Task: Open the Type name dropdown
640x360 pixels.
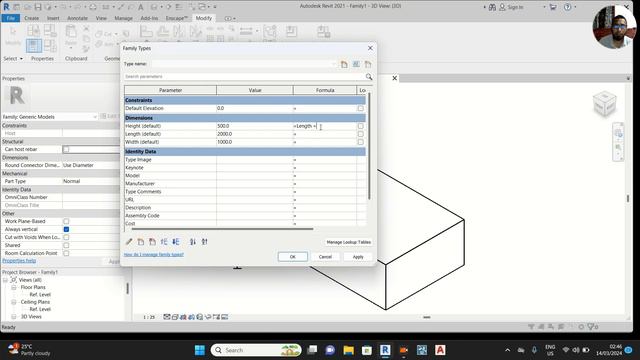Action: coord(333,64)
